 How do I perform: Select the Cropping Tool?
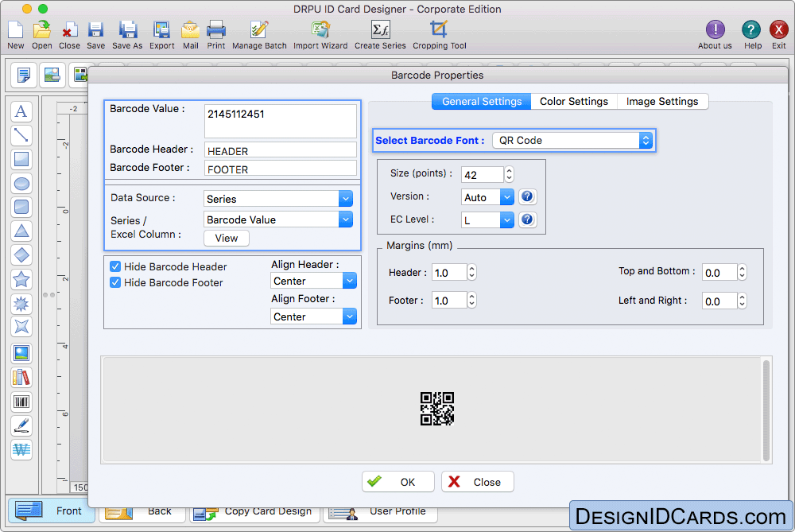click(439, 34)
